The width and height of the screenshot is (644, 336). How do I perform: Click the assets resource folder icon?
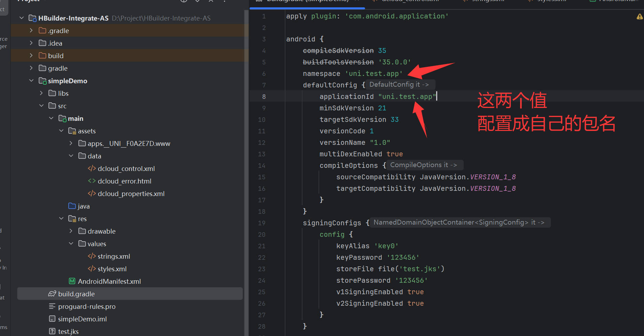pyautogui.click(x=72, y=131)
